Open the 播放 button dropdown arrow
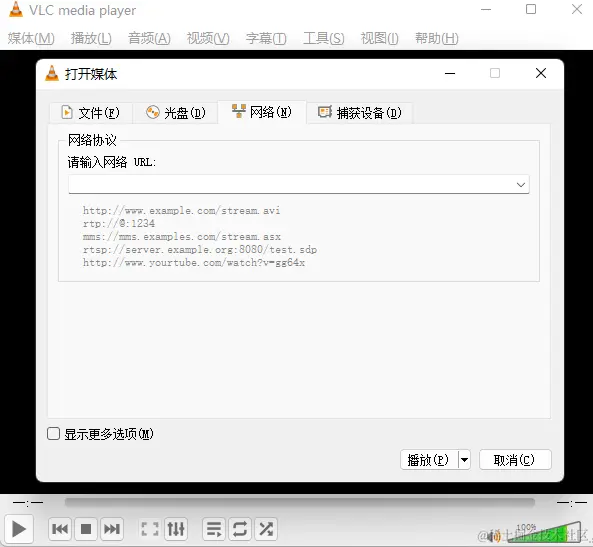This screenshot has width=593, height=547. click(464, 460)
